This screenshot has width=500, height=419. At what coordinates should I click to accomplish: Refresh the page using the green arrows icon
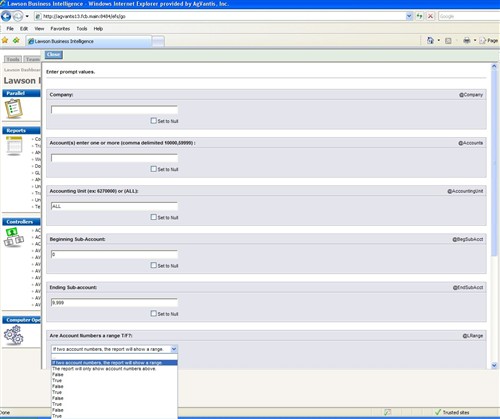pyautogui.click(x=419, y=16)
